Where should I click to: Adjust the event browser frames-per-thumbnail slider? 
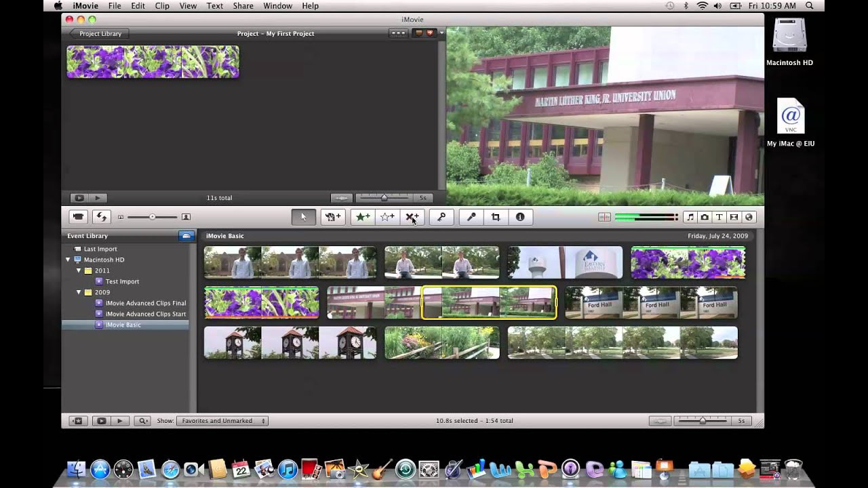pos(703,421)
